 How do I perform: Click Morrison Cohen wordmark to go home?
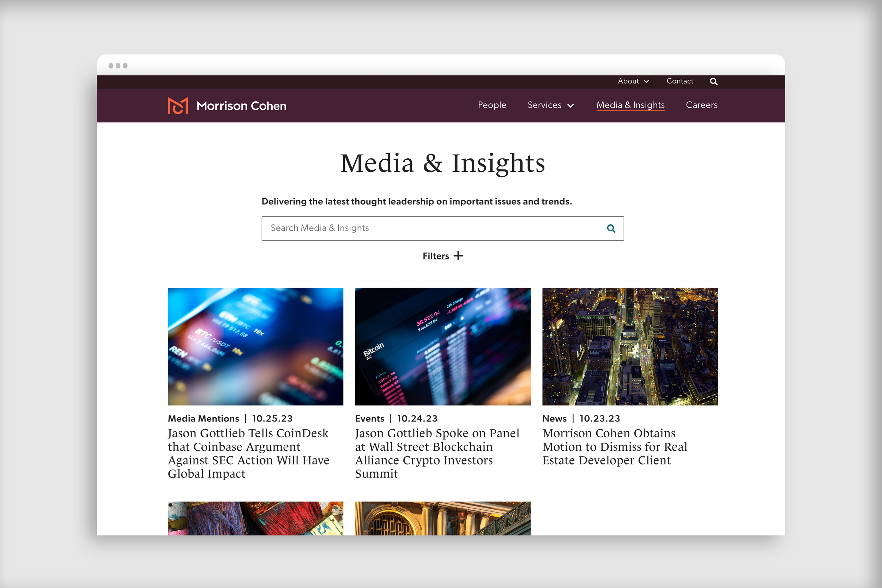pos(242,106)
